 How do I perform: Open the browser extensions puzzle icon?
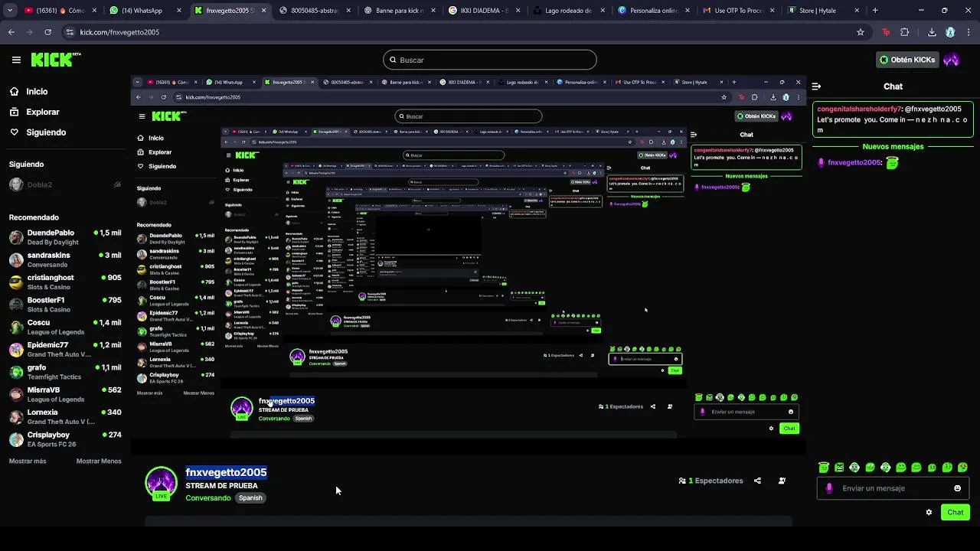click(x=905, y=32)
